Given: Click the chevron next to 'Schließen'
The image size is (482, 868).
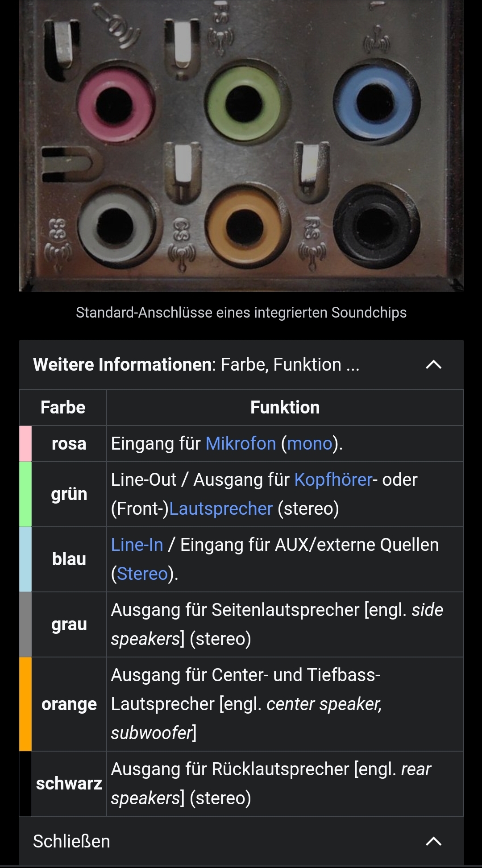Looking at the screenshot, I should [x=433, y=841].
